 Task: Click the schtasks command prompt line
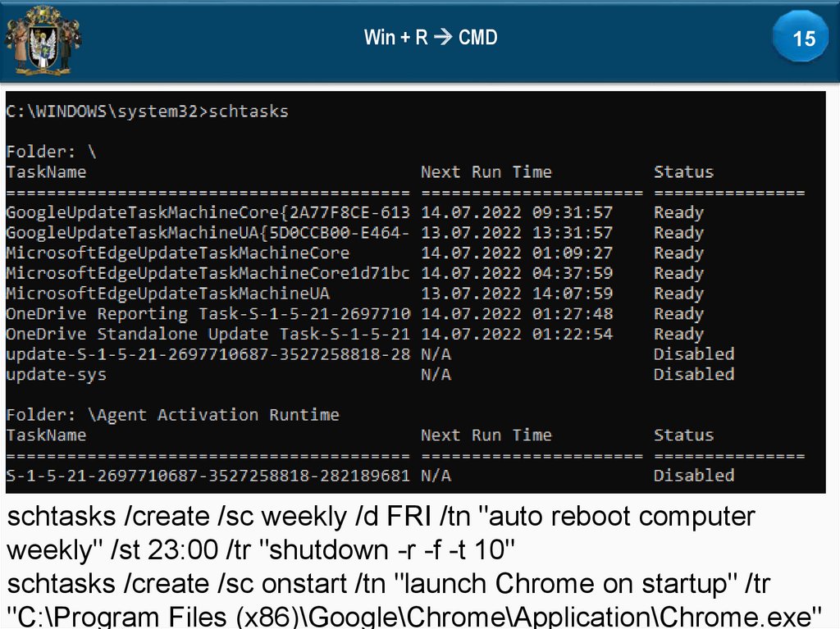click(148, 112)
